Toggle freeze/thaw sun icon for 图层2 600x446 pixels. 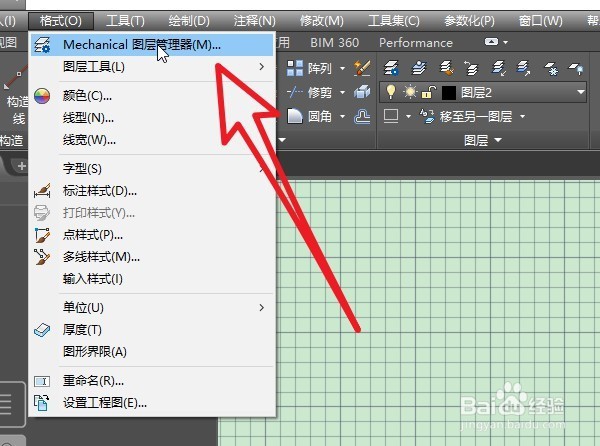(x=410, y=92)
